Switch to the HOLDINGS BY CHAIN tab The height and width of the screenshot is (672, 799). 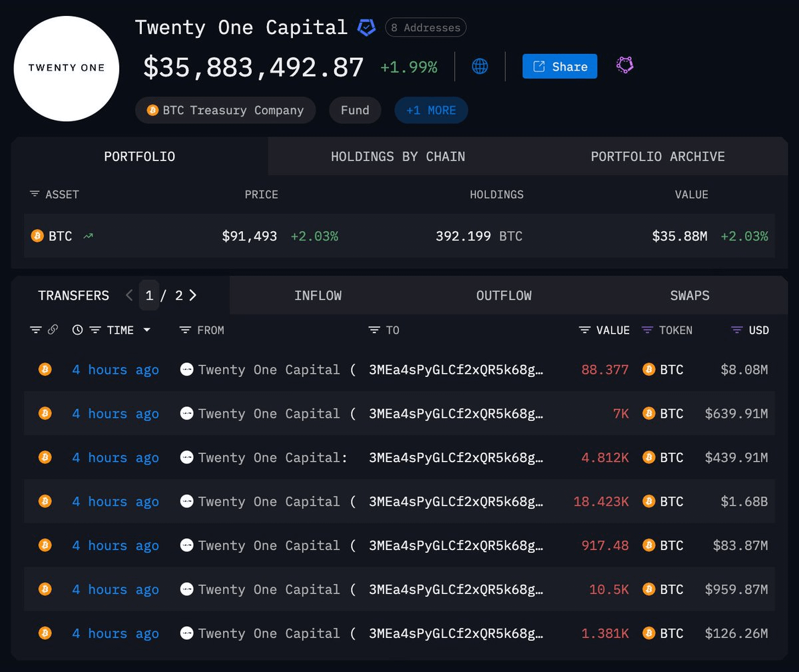[398, 157]
